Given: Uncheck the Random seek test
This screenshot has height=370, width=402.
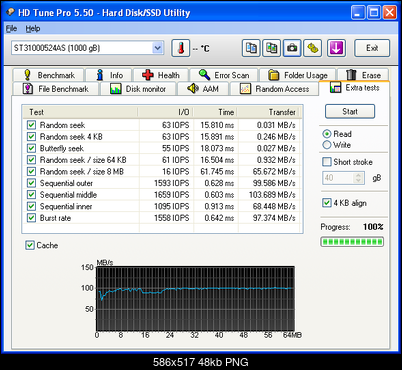Looking at the screenshot, I should click(x=31, y=125).
